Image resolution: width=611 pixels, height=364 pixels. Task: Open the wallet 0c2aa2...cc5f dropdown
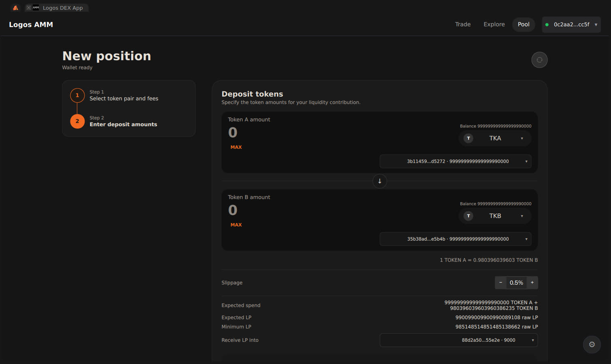click(x=571, y=25)
